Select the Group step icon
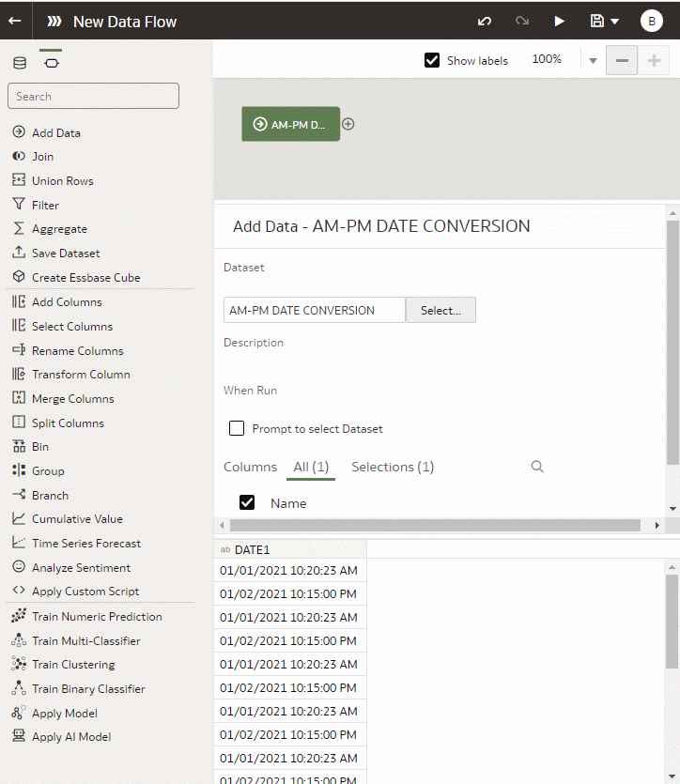Viewport: 680px width, 784px height. click(x=19, y=470)
